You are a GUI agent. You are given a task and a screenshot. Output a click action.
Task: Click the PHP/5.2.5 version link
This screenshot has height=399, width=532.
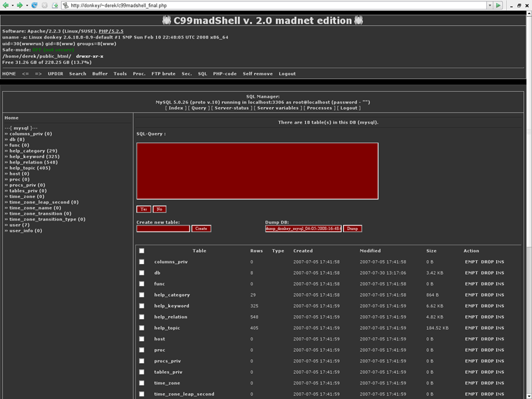pyautogui.click(x=111, y=31)
